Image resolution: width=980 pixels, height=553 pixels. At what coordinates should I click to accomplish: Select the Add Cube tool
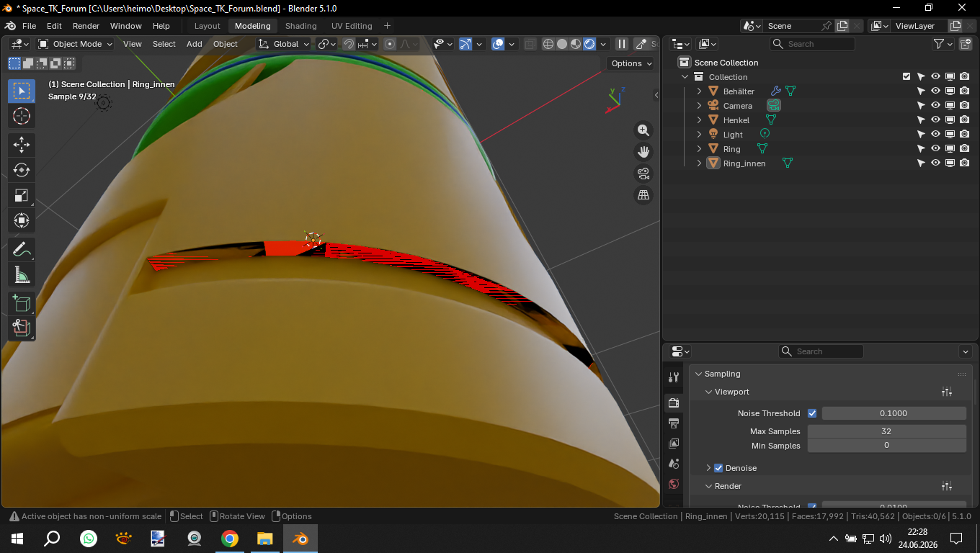point(22,304)
